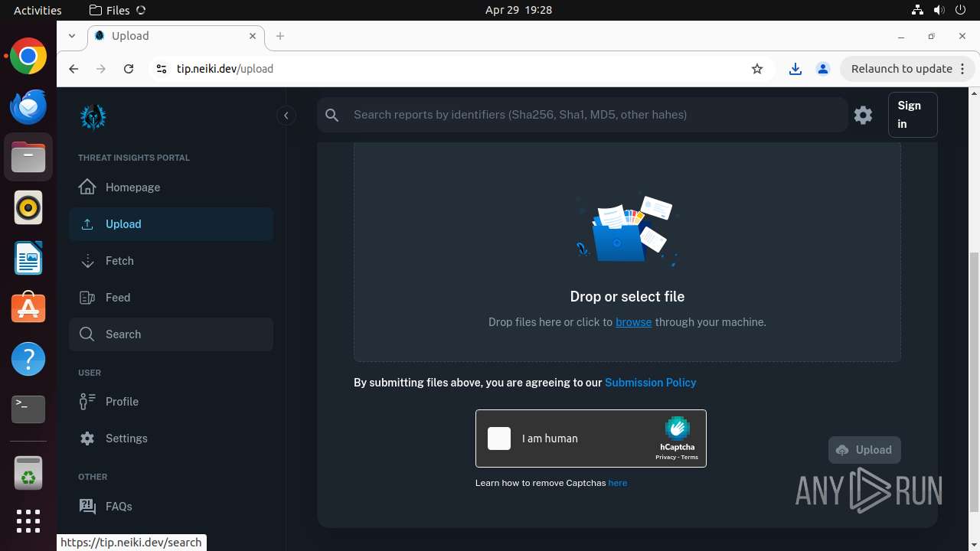This screenshot has width=980, height=551.
Task: Click the Upload arrow icon in sidebar
Action: pyautogui.click(x=87, y=224)
